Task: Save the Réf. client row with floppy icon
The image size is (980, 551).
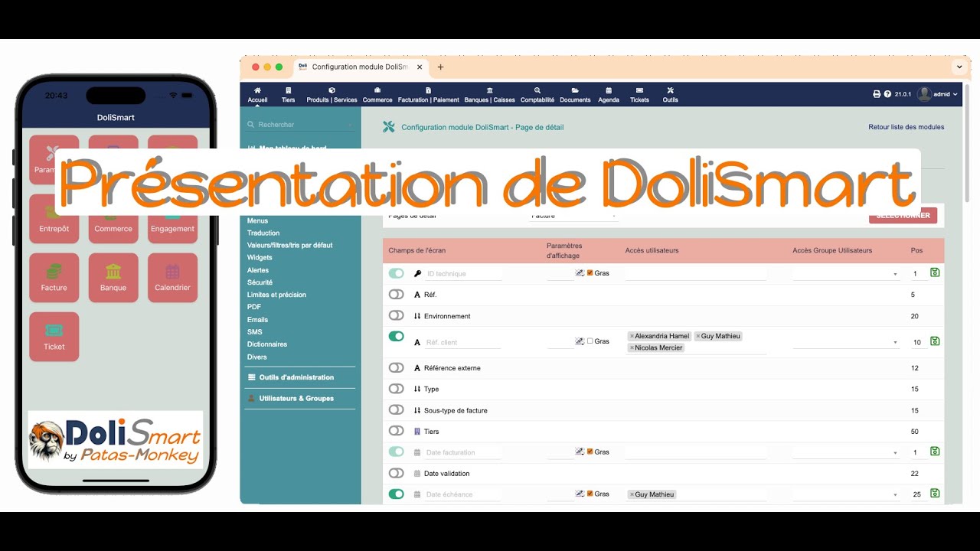Action: pos(935,341)
